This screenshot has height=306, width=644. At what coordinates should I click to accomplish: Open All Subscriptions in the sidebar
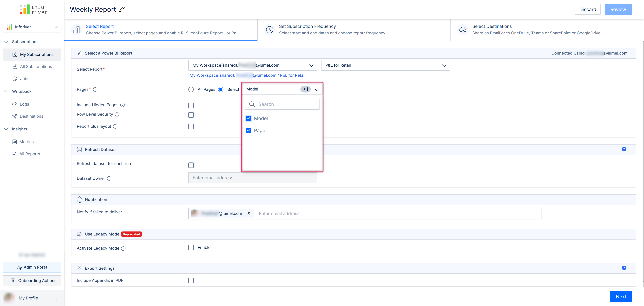36,66
